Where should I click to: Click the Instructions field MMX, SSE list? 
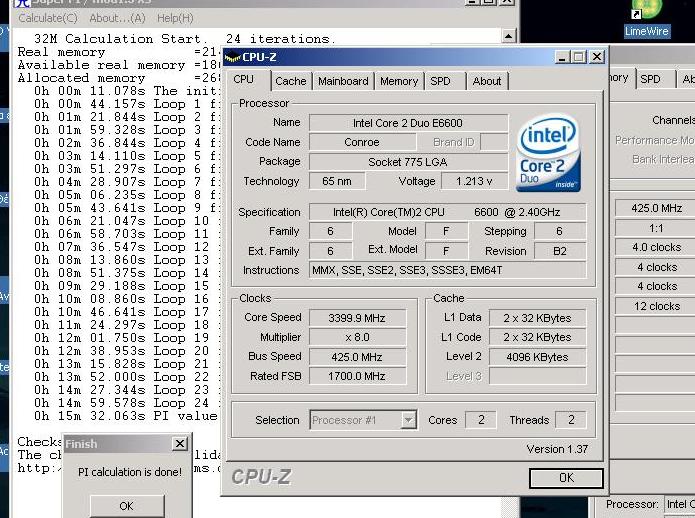(x=447, y=270)
